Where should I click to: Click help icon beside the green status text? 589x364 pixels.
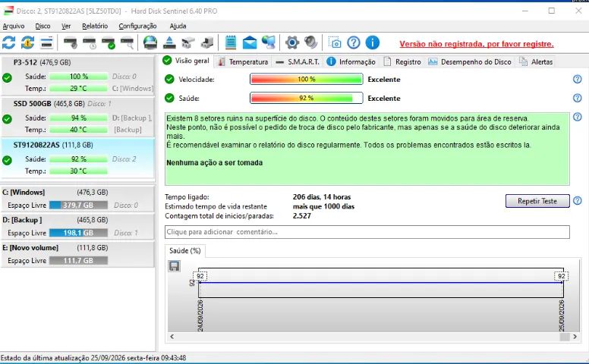(x=578, y=117)
